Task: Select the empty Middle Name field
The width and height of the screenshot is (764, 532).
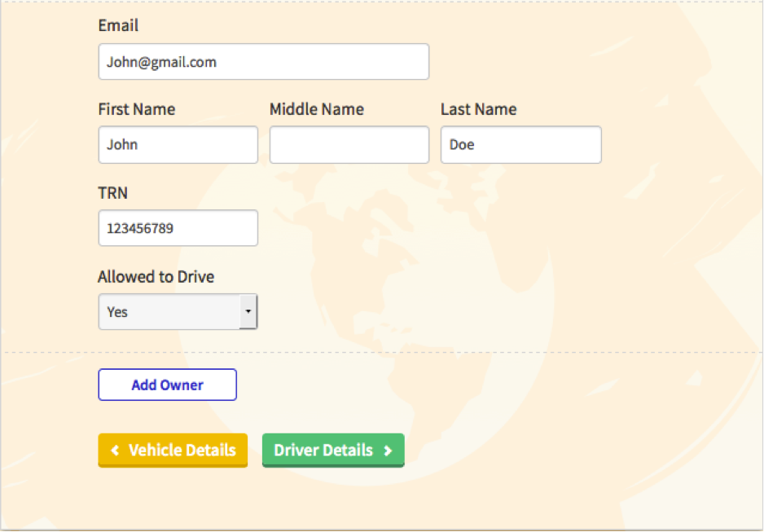Action: (x=349, y=145)
